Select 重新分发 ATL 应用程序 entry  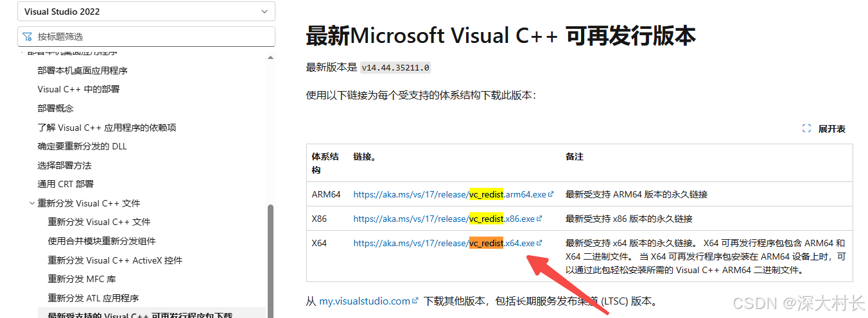[93, 298]
